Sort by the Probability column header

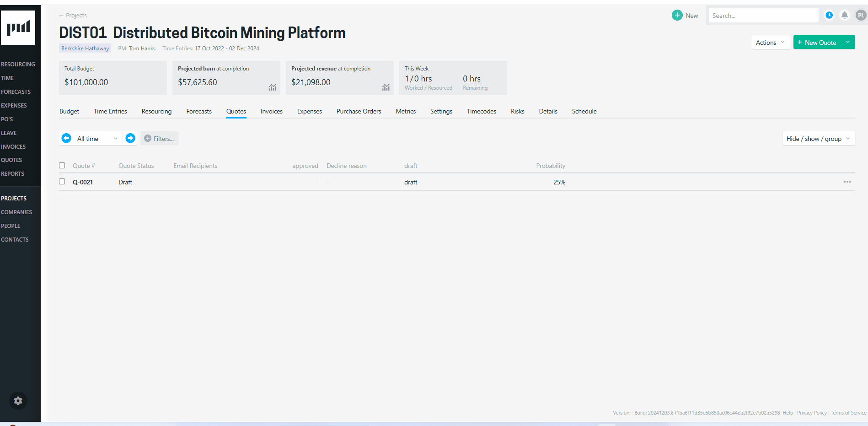point(551,166)
